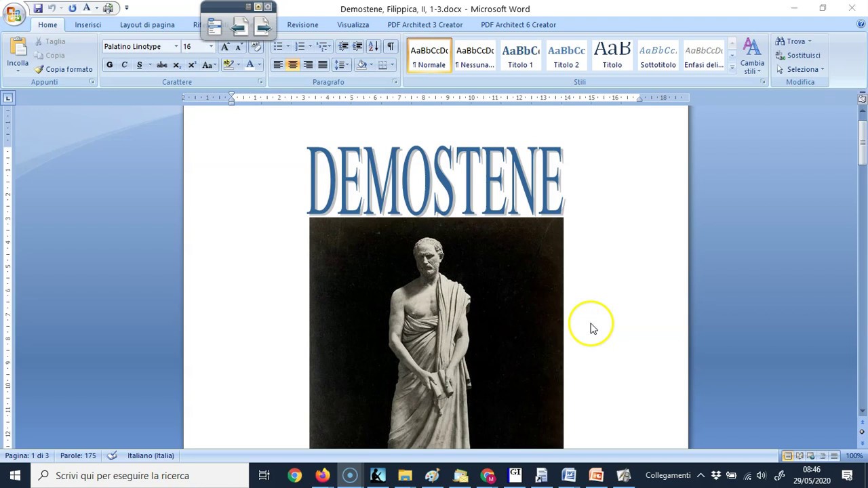The image size is (868, 488).
Task: Redo action with the repeat arrow icon
Action: click(x=72, y=8)
